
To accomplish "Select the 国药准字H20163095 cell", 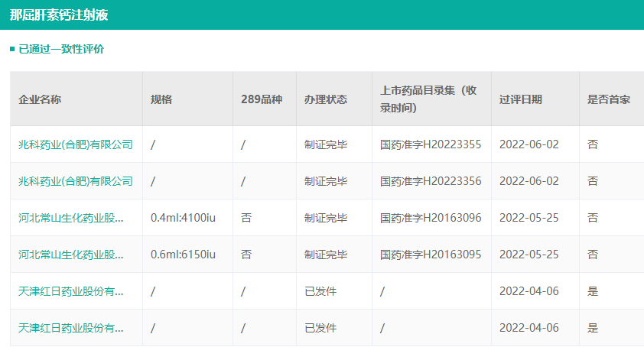I will point(431,255).
